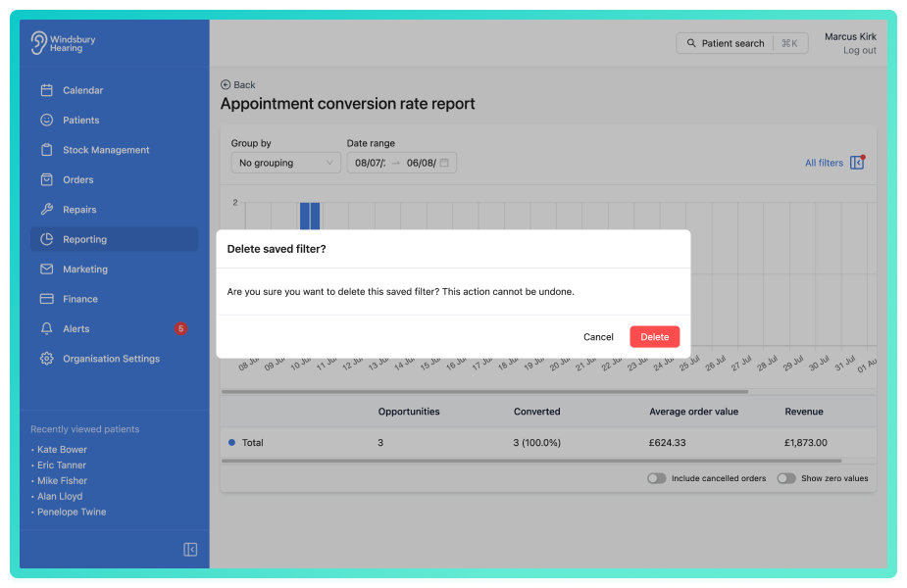Click the end date 06/08 field
The width and height of the screenshot is (907, 588).
coord(421,163)
